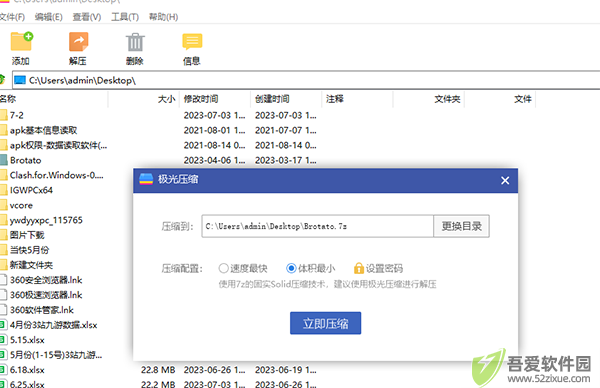Screen dimensions: 600x388
Task: Click the folder icon of 图片下载
Action: (3, 235)
